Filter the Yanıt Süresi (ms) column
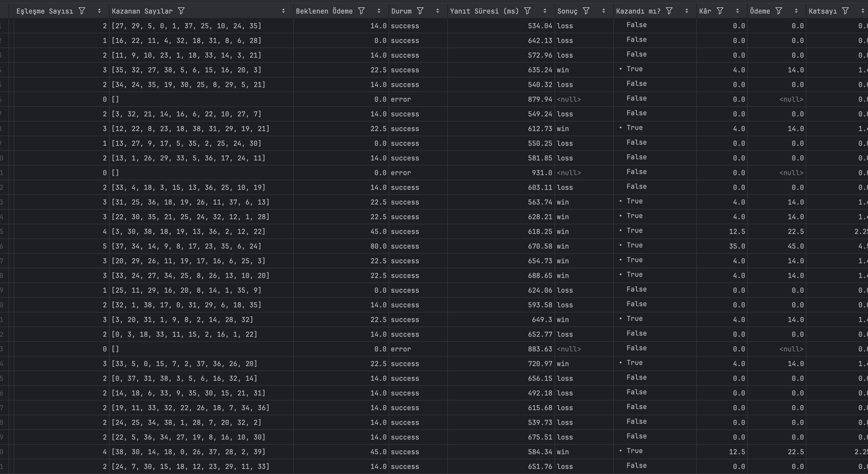The height and width of the screenshot is (474, 868). point(527,11)
